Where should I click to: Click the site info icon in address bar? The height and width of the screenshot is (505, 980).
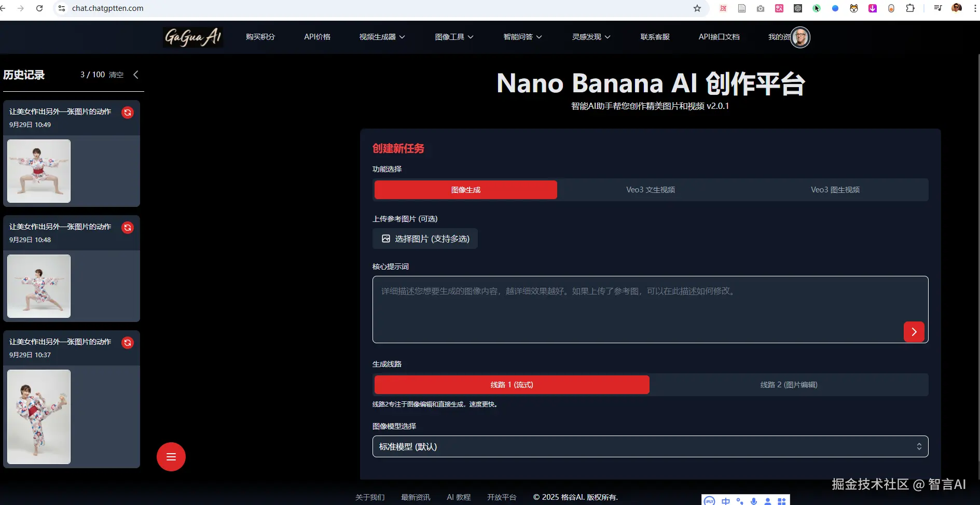(x=62, y=8)
